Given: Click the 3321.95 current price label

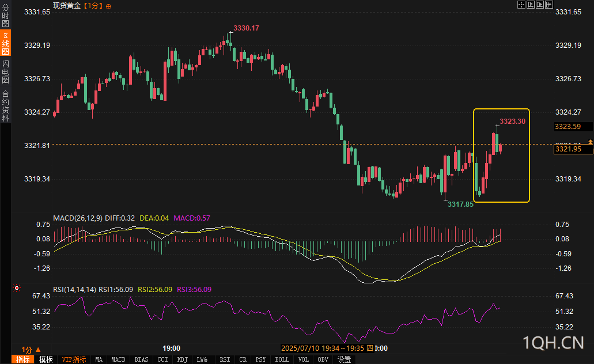Looking at the screenshot, I should 567,149.
